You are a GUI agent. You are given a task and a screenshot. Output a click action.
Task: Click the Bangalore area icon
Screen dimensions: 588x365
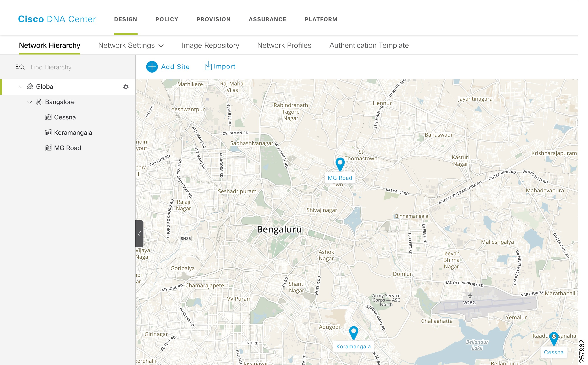coord(39,102)
